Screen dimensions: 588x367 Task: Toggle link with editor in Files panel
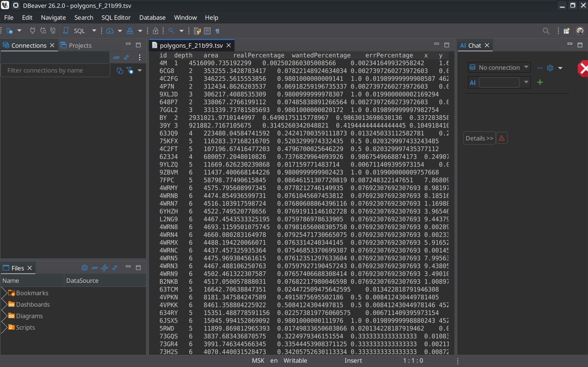(115, 268)
